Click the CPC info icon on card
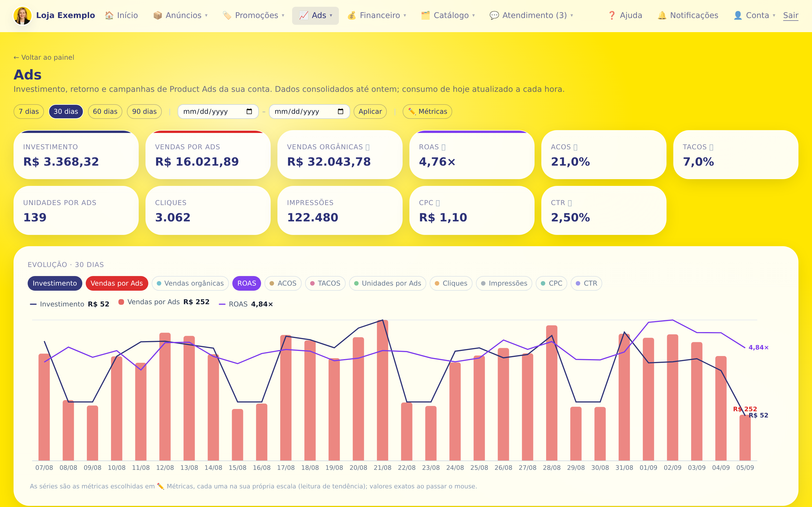The height and width of the screenshot is (507, 812). (x=438, y=203)
